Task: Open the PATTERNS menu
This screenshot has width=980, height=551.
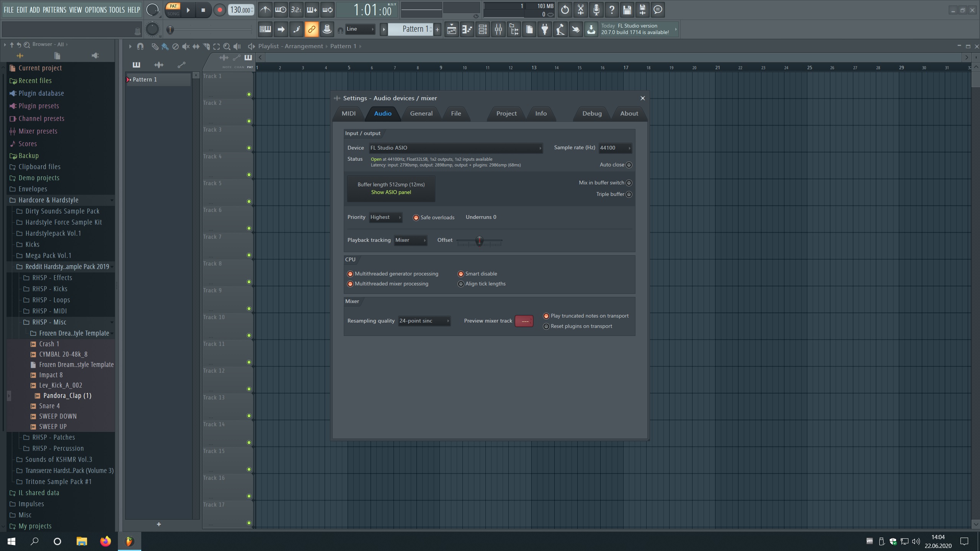Action: pyautogui.click(x=54, y=10)
